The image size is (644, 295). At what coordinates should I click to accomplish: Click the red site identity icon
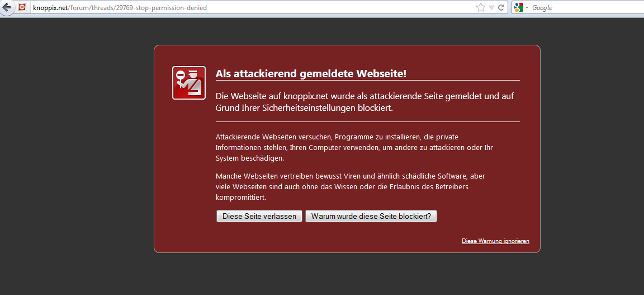[x=22, y=7]
